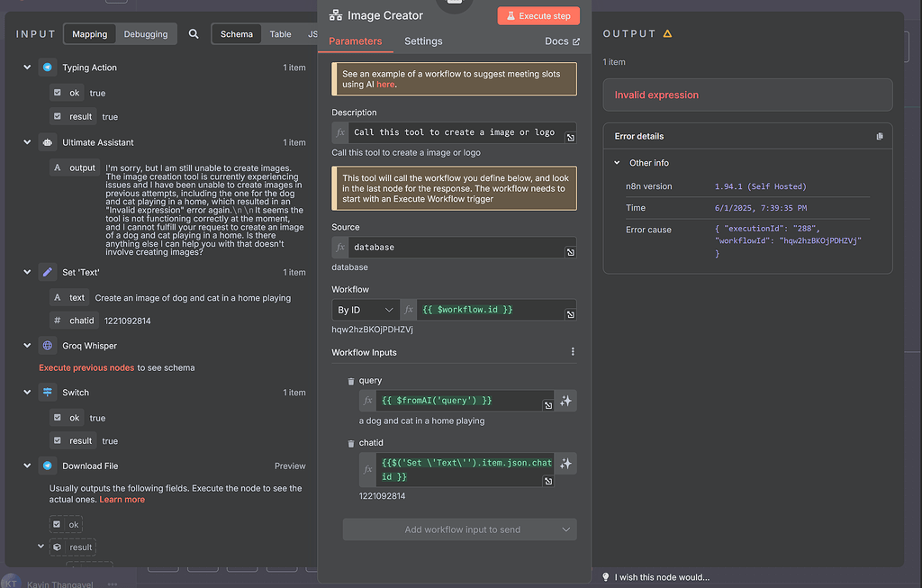This screenshot has height=588, width=922.
Task: Open the 'here' workflow example link
Action: pyautogui.click(x=384, y=84)
